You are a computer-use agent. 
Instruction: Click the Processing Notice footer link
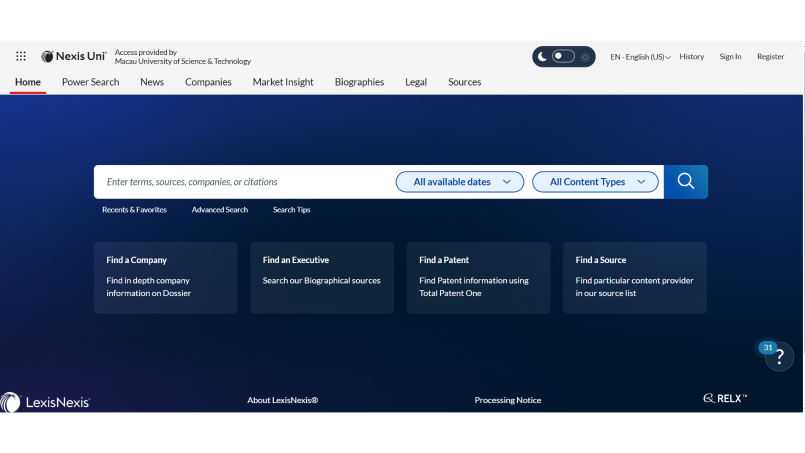tap(507, 400)
